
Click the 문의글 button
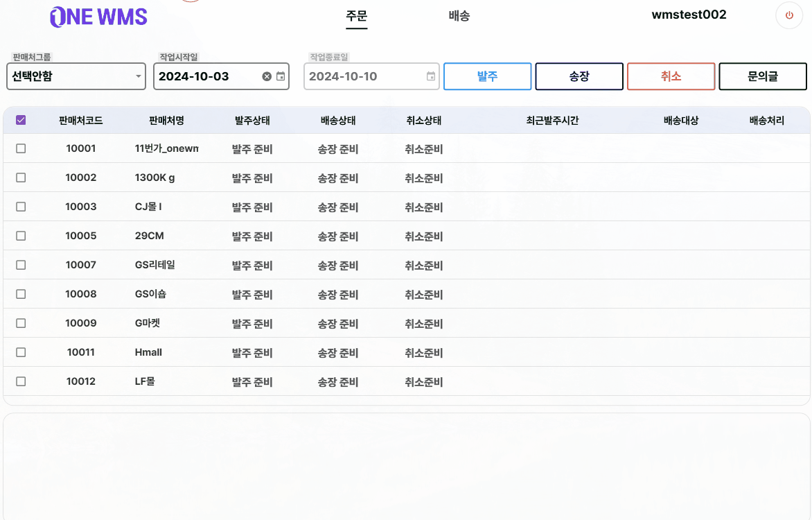coord(762,76)
